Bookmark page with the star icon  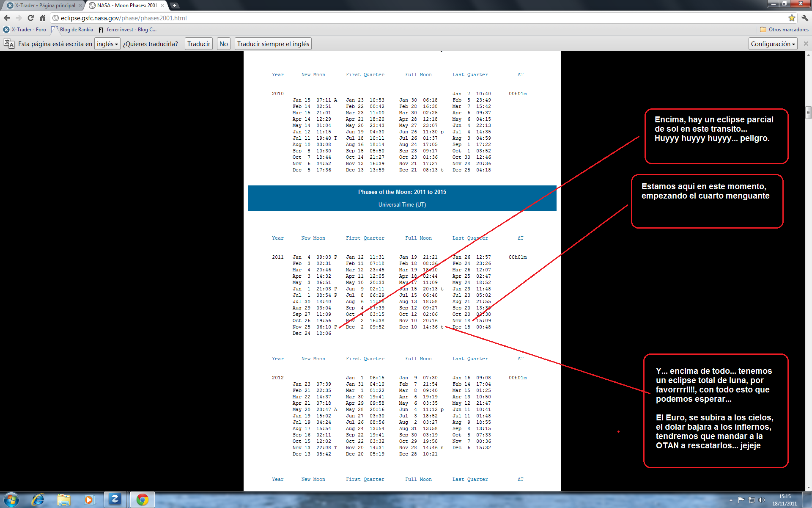792,18
